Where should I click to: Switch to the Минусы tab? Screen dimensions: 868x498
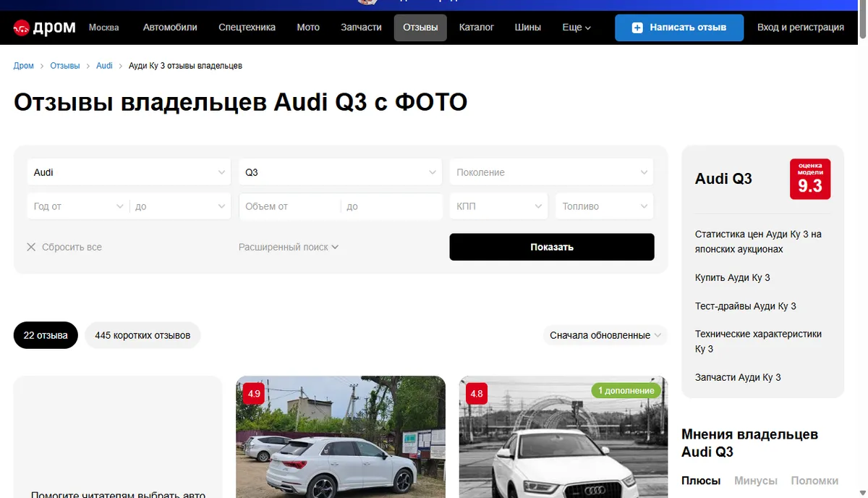[756, 481]
